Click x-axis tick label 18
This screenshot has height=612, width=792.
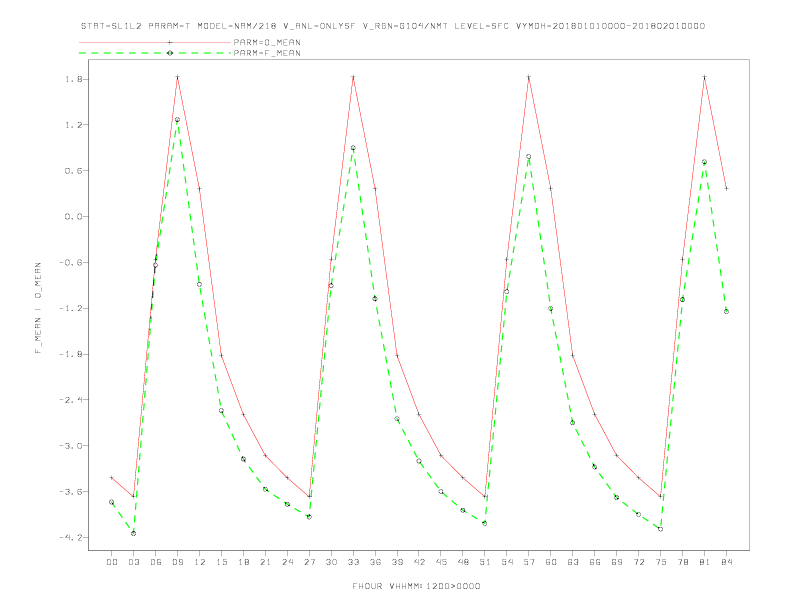[243, 562]
